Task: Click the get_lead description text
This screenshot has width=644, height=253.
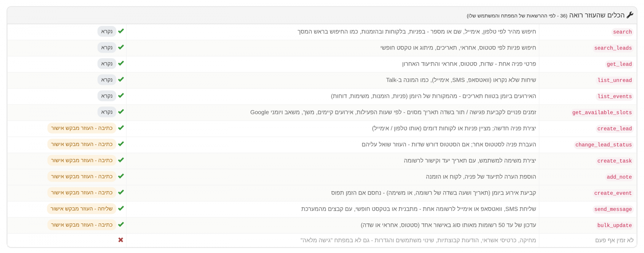Action: (x=469, y=64)
